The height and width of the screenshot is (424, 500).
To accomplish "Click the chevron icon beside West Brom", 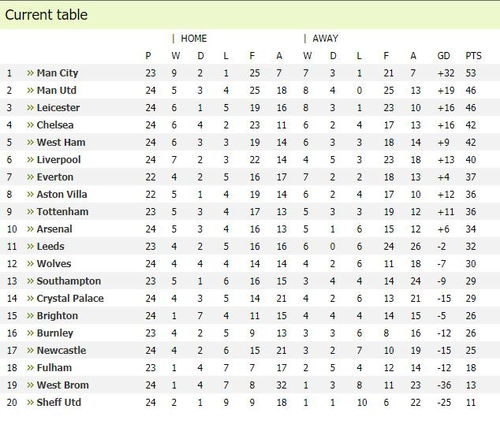I will [30, 385].
